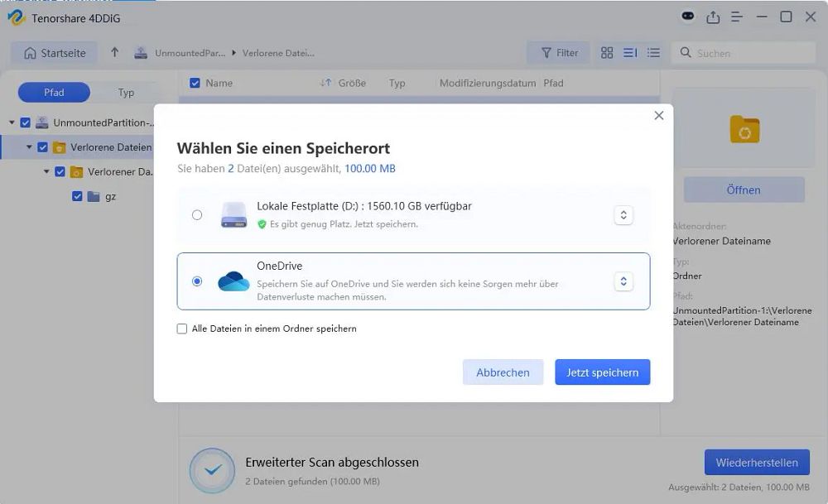Sort by the Pfad column header
The height and width of the screenshot is (504, 828).
pos(553,83)
